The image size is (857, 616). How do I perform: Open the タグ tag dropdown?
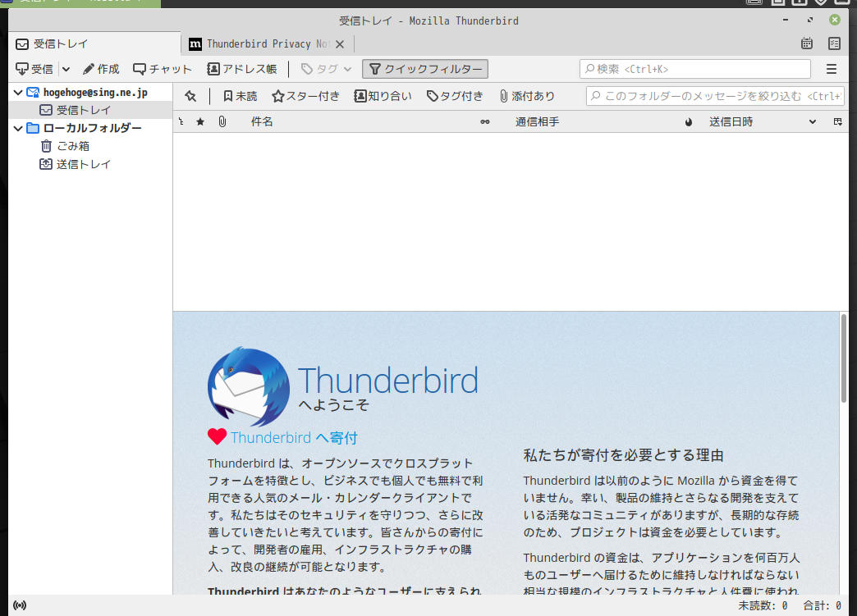pyautogui.click(x=326, y=69)
